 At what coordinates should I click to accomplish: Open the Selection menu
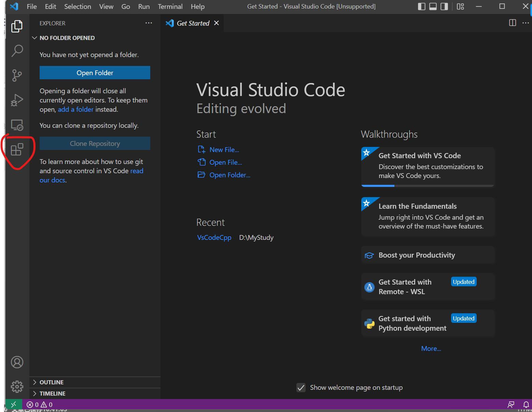coord(78,6)
